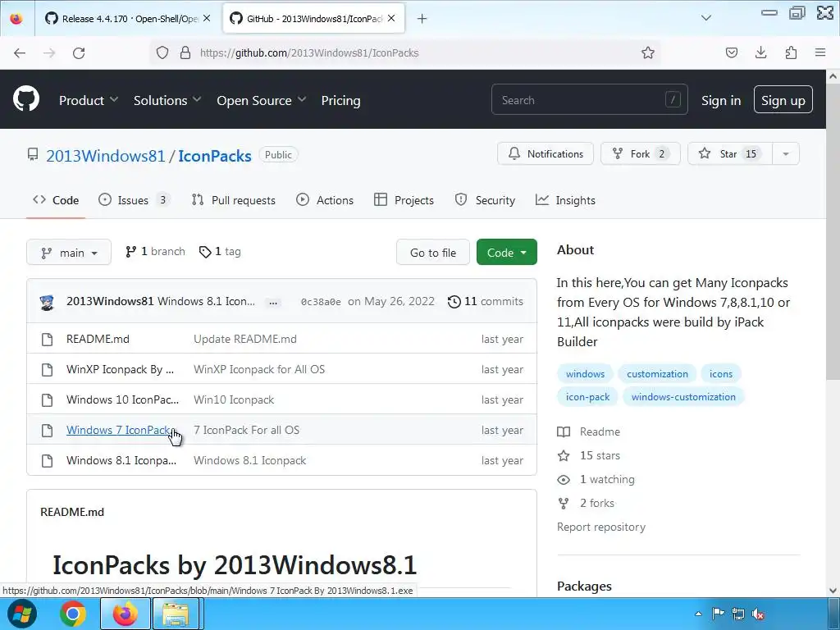
Task: Open README.md file in list
Action: click(98, 339)
